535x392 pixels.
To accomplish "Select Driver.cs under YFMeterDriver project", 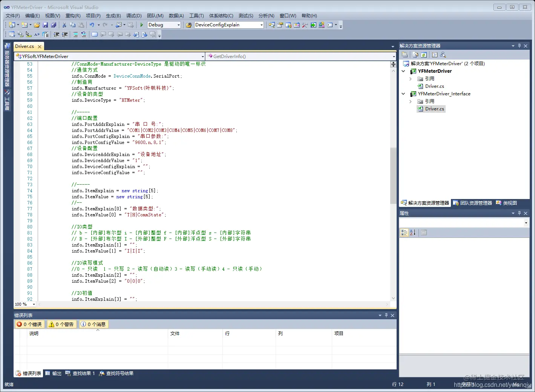I will [x=434, y=86].
